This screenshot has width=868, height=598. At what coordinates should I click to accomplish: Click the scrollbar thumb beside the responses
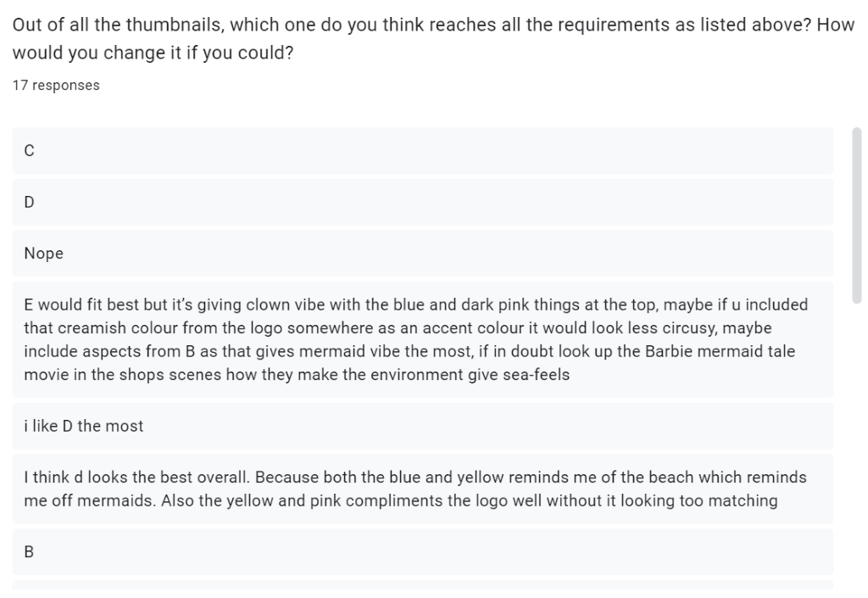click(857, 216)
